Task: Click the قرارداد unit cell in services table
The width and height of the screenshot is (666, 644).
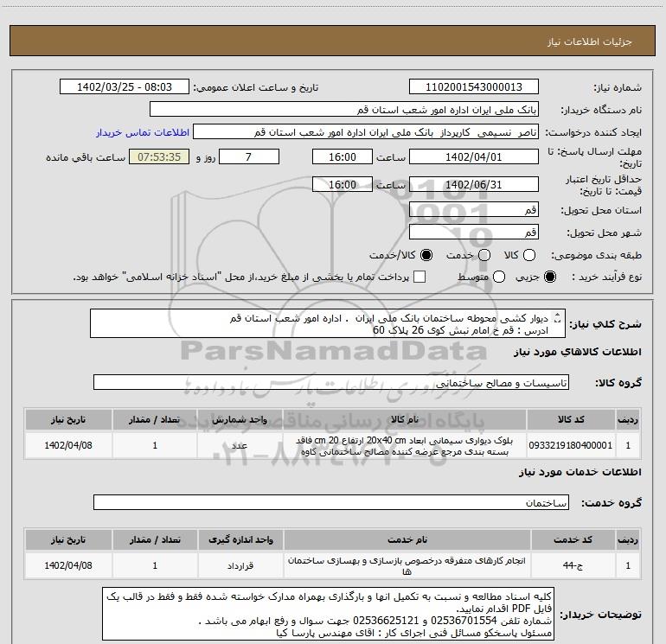Action: coord(240,565)
